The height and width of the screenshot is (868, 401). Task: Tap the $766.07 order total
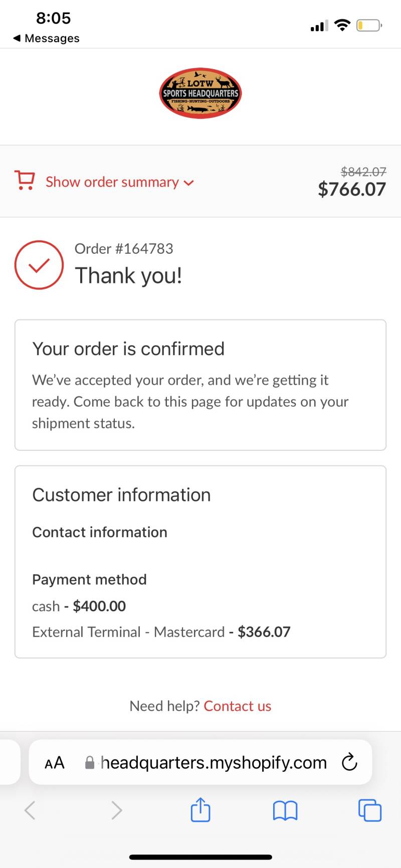pos(352,190)
